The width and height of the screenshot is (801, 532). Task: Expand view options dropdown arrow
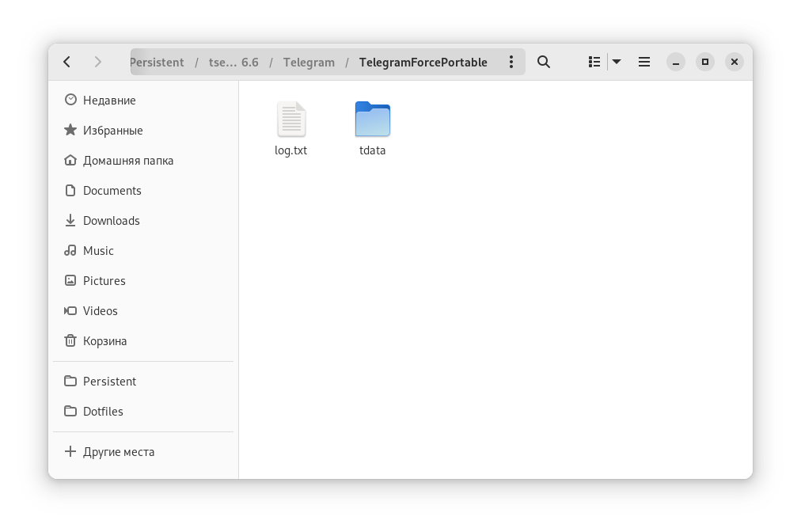[617, 62]
